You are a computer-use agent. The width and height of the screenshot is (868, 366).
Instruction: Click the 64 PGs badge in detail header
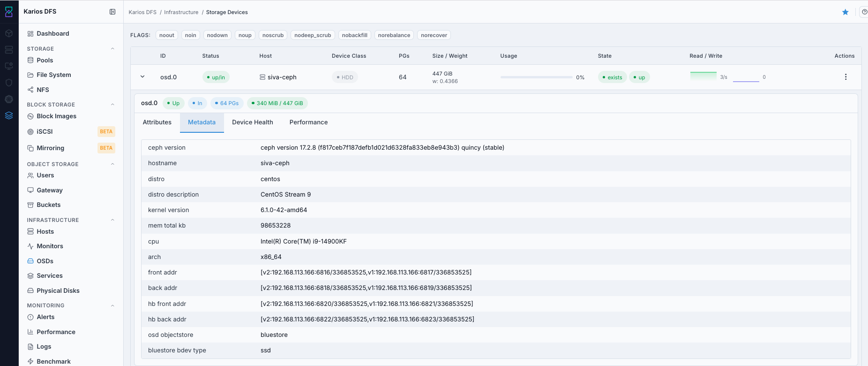[x=227, y=103]
